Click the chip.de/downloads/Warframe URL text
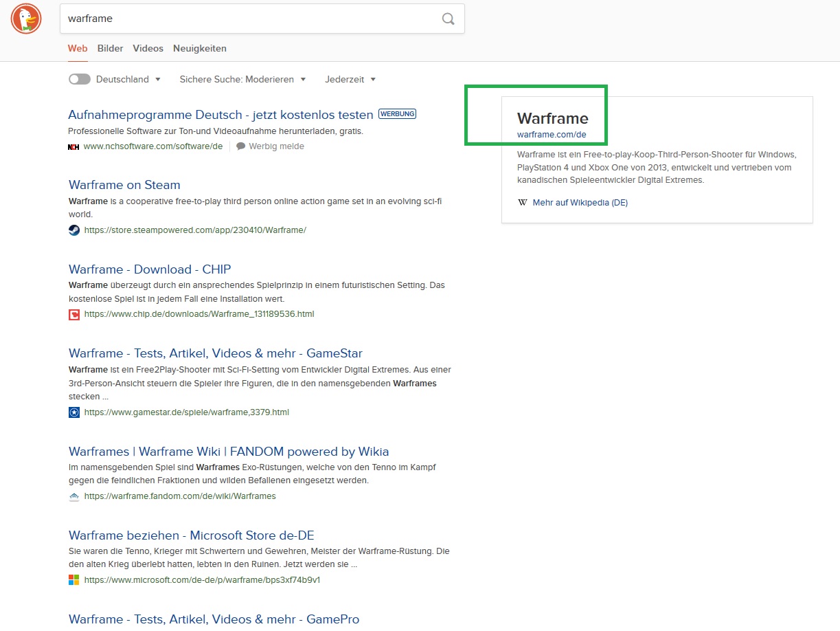The image size is (840, 631). click(199, 314)
